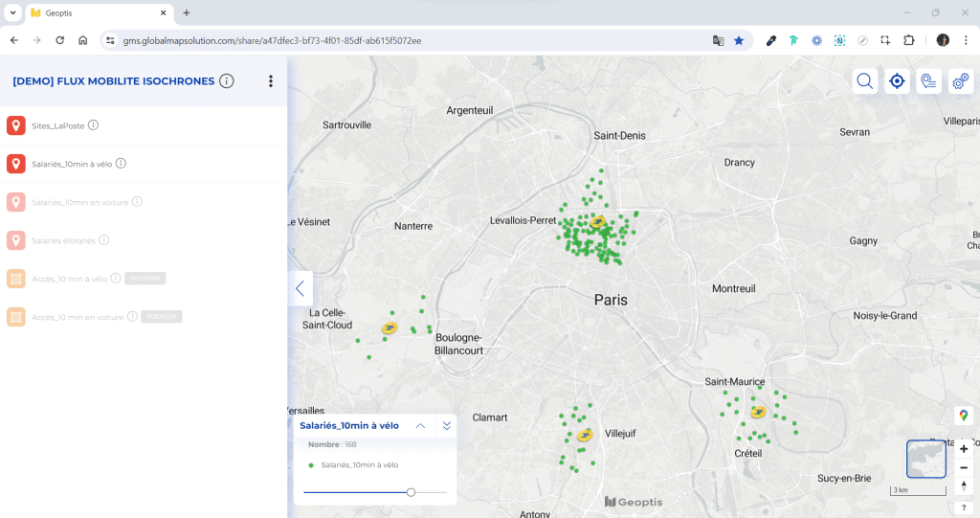Click the eyedropper extension icon
Image resolution: width=980 pixels, height=518 pixels.
tap(770, 40)
